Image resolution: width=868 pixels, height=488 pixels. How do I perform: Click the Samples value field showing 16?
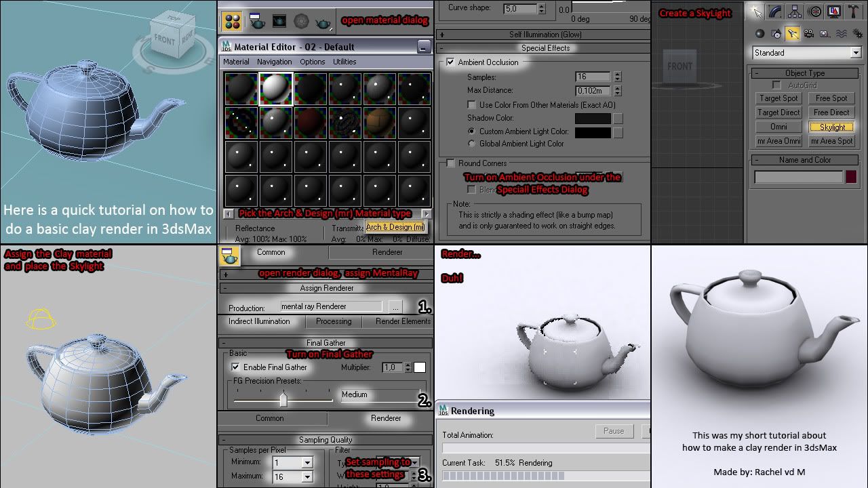coord(592,77)
